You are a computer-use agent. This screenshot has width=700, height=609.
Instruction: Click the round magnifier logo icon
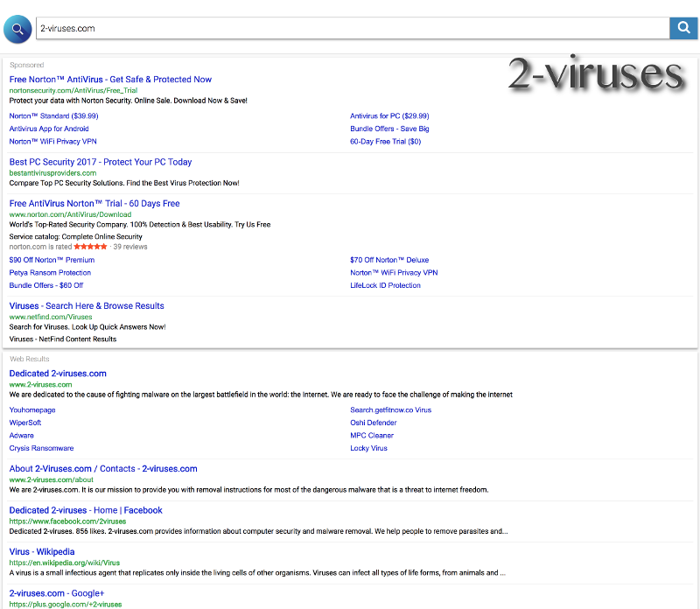pyautogui.click(x=17, y=29)
